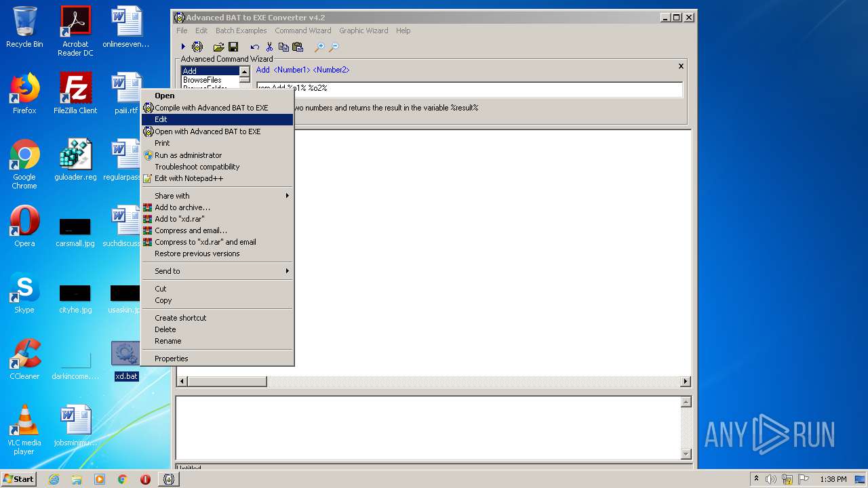
Task: Open the Start menu
Action: point(19,479)
